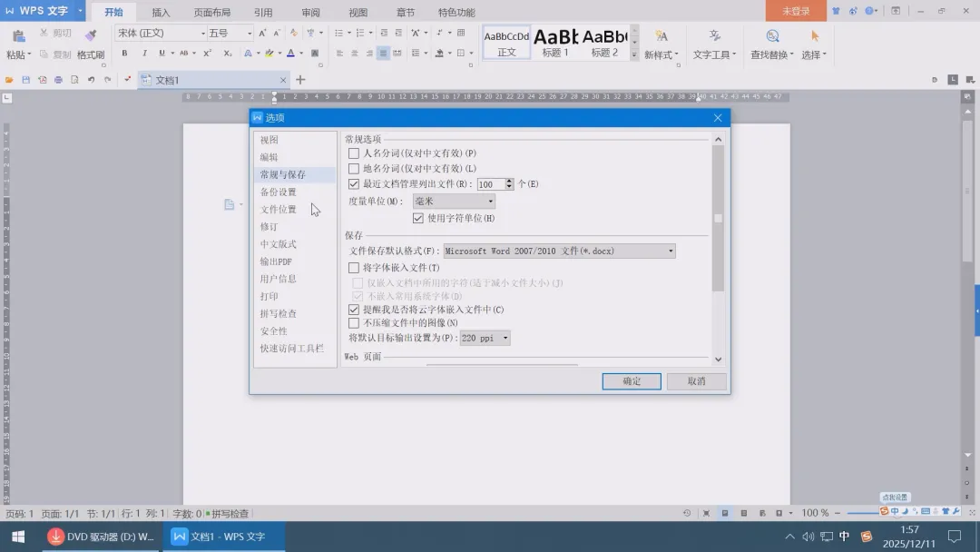The width and height of the screenshot is (980, 552).
Task: Toggle Bold formatting in ribbon
Action: (x=124, y=54)
